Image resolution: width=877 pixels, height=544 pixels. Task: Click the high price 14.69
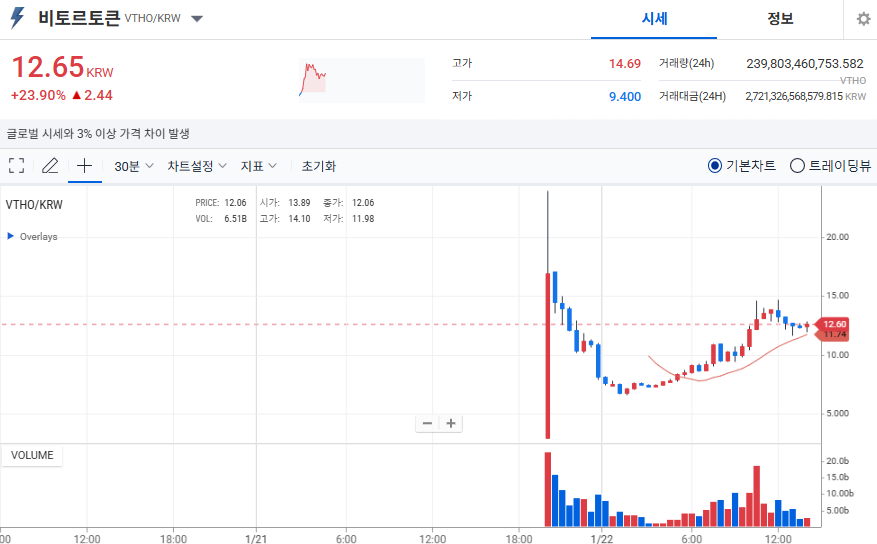pyautogui.click(x=625, y=64)
